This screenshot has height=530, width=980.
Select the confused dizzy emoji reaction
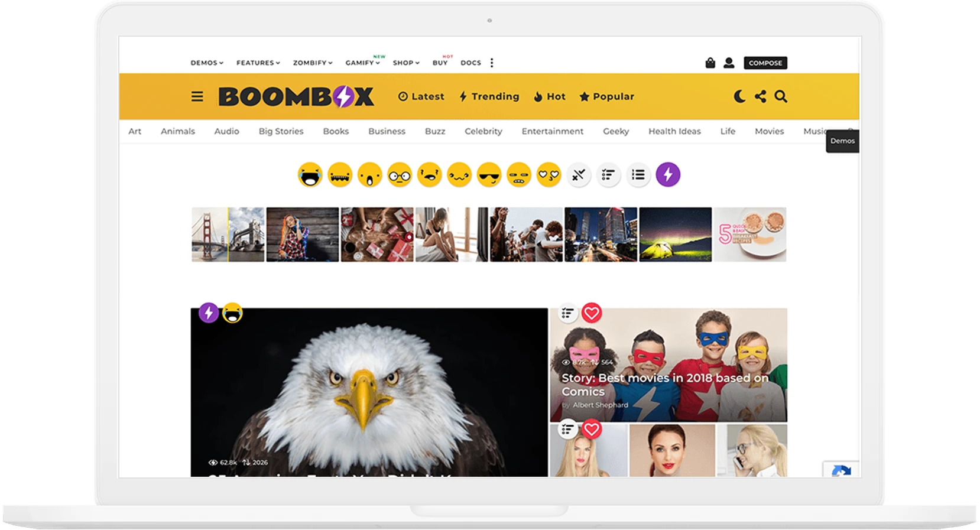pyautogui.click(x=430, y=175)
